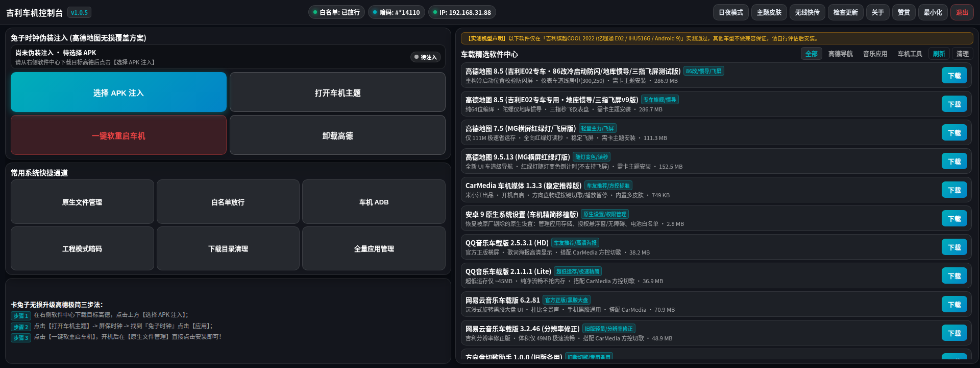Download 安卓 9 原生系统设置
Screen dimensions: 980x368
coord(954,218)
